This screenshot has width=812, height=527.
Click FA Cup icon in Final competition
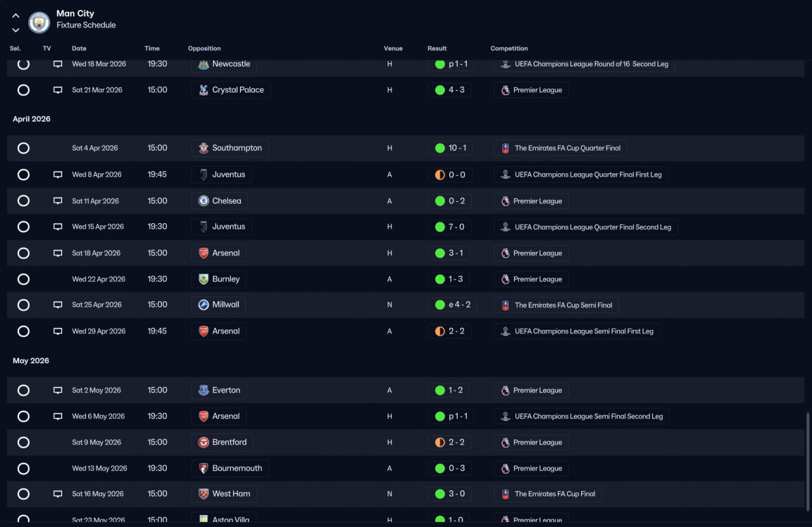tap(506, 494)
